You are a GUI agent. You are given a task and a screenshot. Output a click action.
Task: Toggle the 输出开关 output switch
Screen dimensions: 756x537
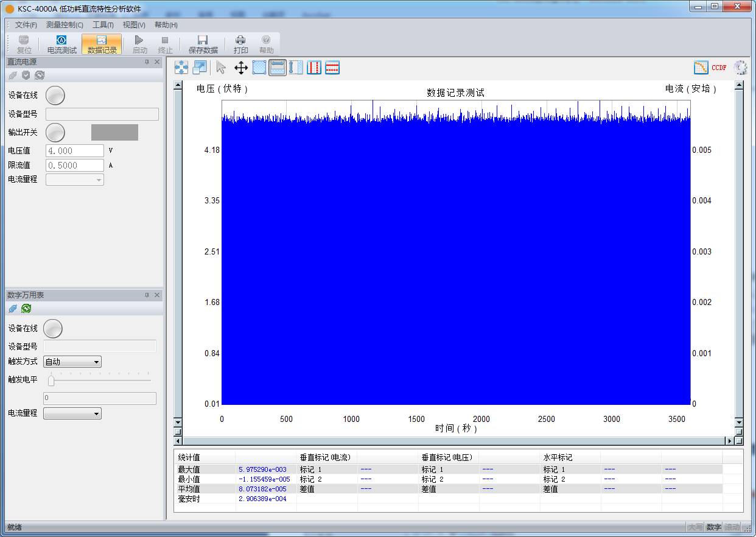point(55,132)
